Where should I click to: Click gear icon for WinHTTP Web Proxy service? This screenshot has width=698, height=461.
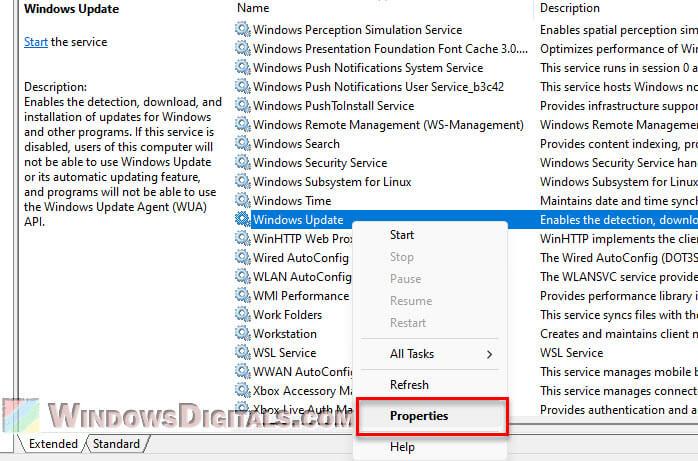click(243, 239)
